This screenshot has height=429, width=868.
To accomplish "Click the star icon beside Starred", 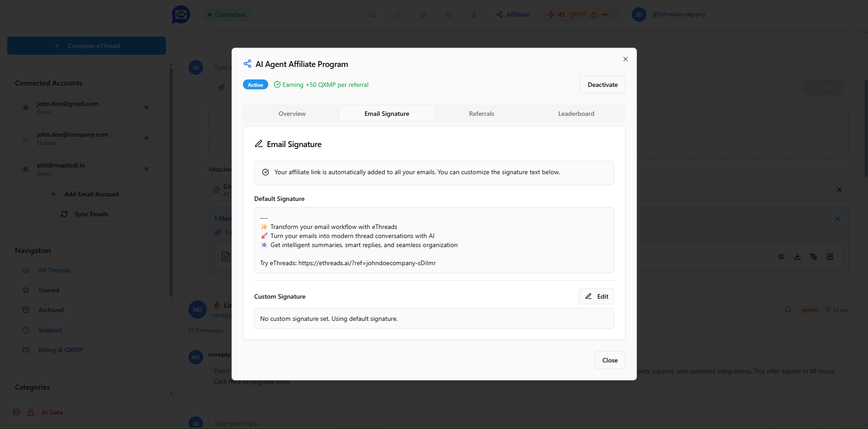I will coord(26,290).
